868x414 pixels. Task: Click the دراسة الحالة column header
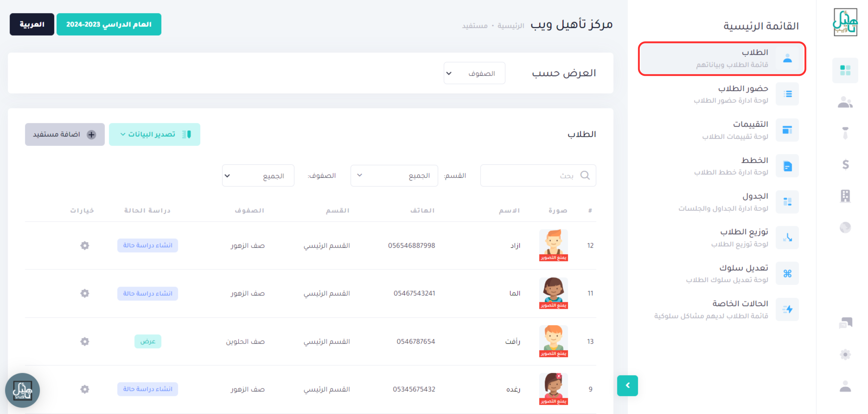[x=147, y=210]
